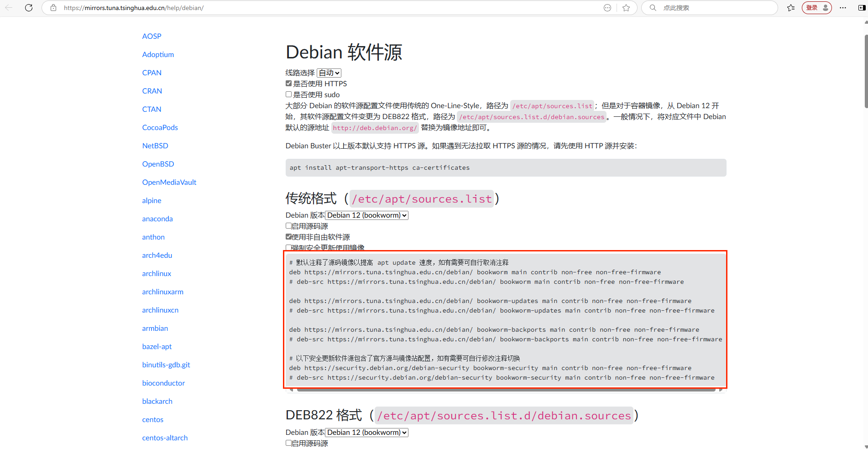Reload the page with refresh icon
This screenshot has width=868, height=449.
(x=29, y=8)
